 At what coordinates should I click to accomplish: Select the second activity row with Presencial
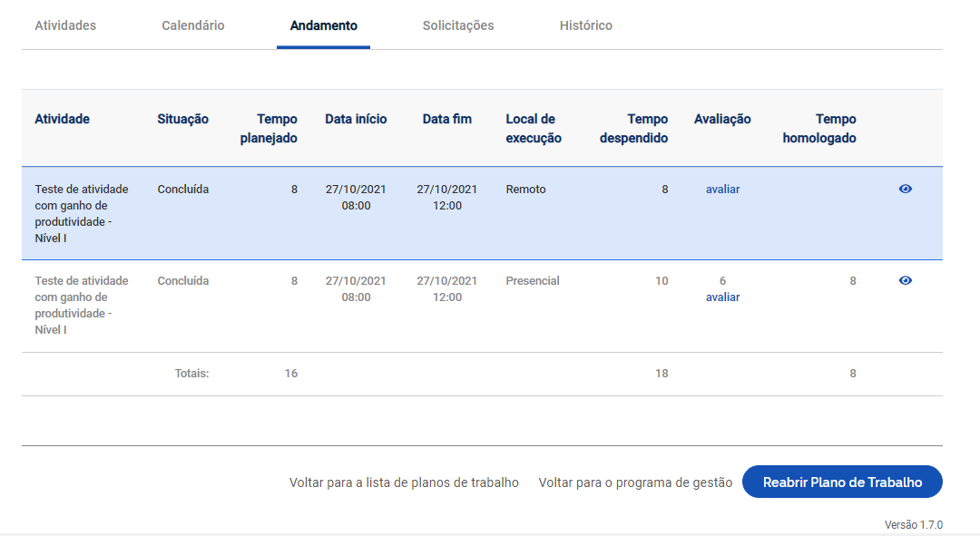482,306
